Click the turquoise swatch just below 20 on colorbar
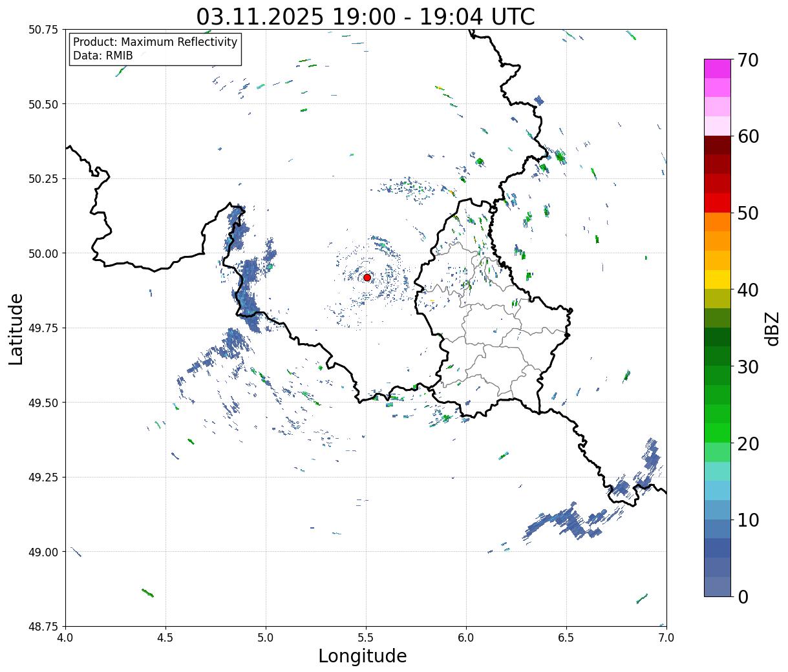 [718, 471]
